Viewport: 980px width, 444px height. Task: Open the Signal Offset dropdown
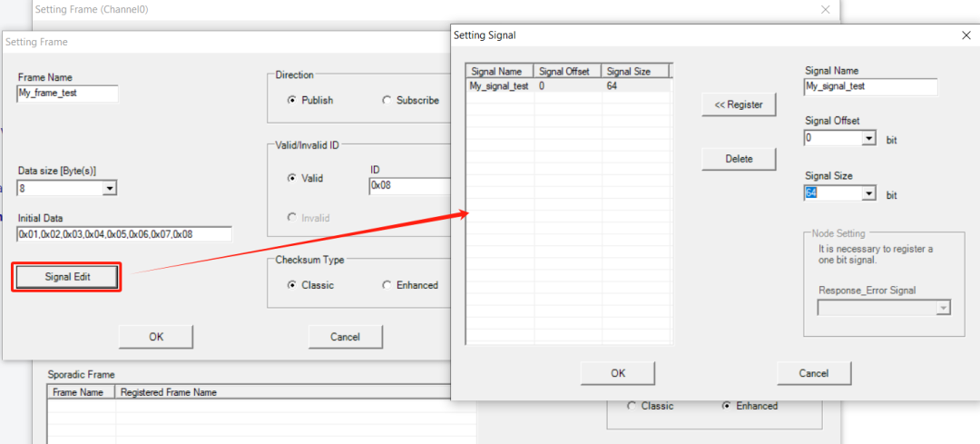pyautogui.click(x=868, y=139)
